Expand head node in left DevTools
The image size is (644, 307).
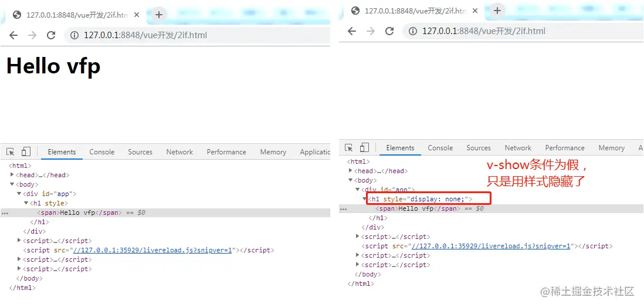tap(12, 175)
